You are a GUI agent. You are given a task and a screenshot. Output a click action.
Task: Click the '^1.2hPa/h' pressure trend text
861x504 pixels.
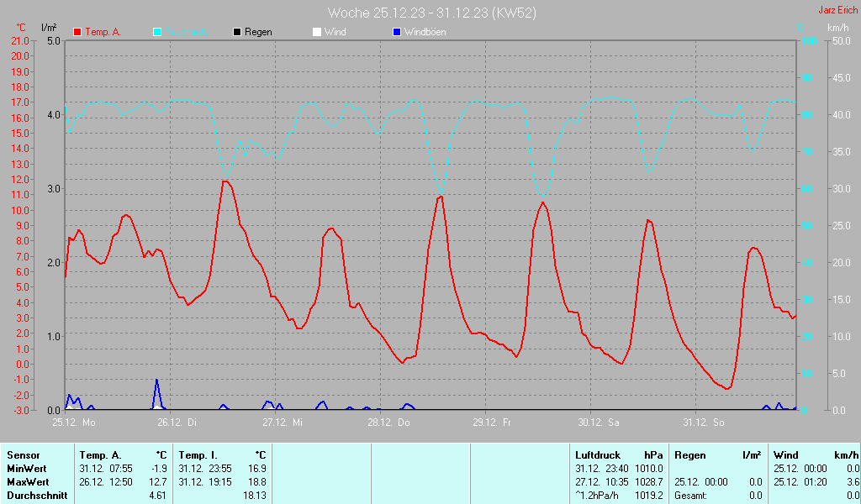coord(597,496)
